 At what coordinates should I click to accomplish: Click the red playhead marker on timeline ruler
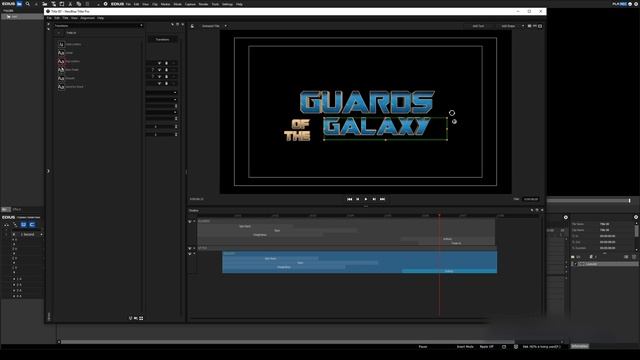[439, 215]
